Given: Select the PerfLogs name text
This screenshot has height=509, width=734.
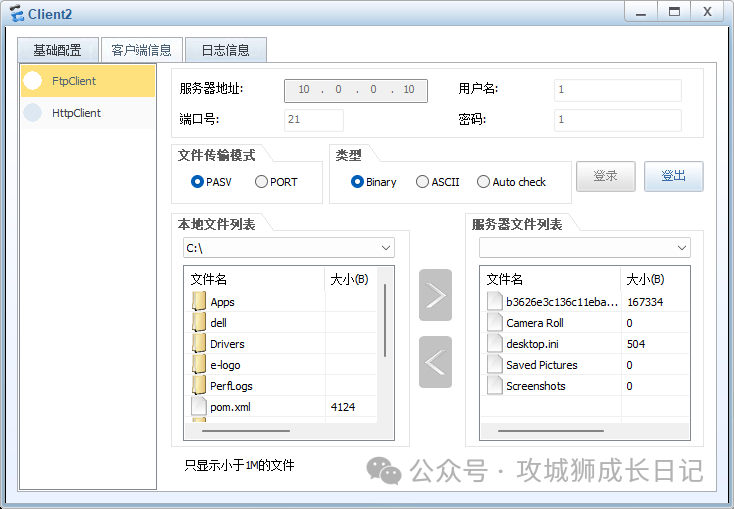Looking at the screenshot, I should pyautogui.click(x=231, y=386).
